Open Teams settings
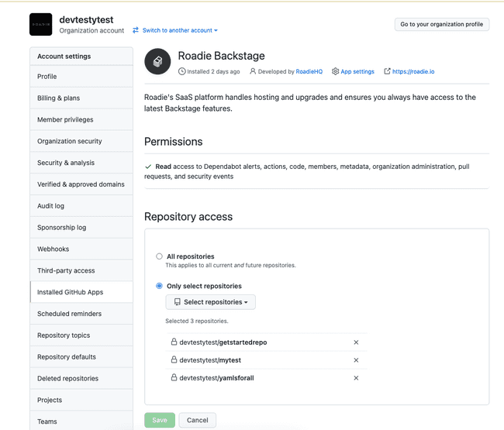Viewport: 504px width, 430px height. click(x=81, y=421)
